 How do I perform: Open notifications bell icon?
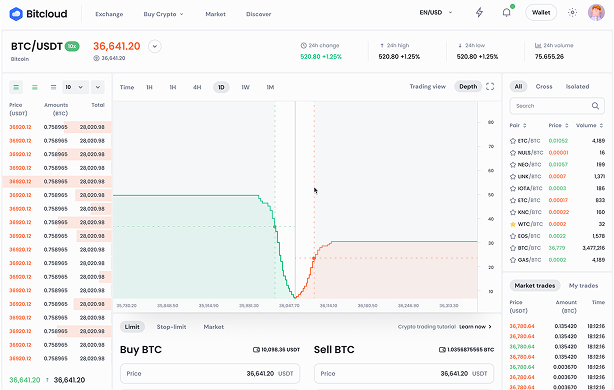pos(506,13)
